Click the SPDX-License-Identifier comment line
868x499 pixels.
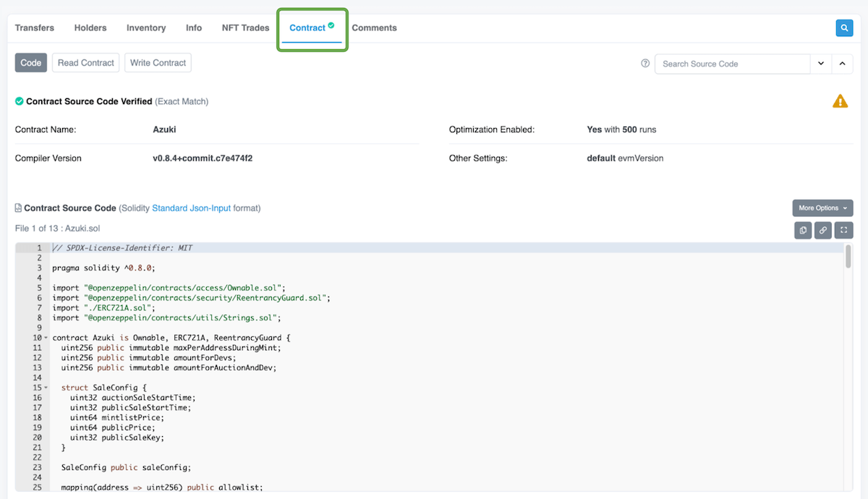[x=122, y=248]
